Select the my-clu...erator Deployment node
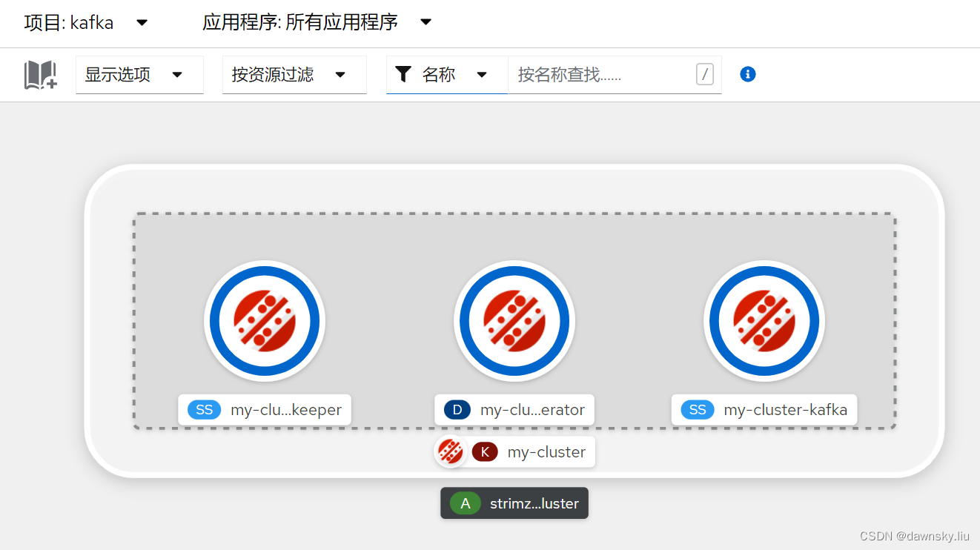Image resolution: width=980 pixels, height=550 pixels. tap(514, 321)
